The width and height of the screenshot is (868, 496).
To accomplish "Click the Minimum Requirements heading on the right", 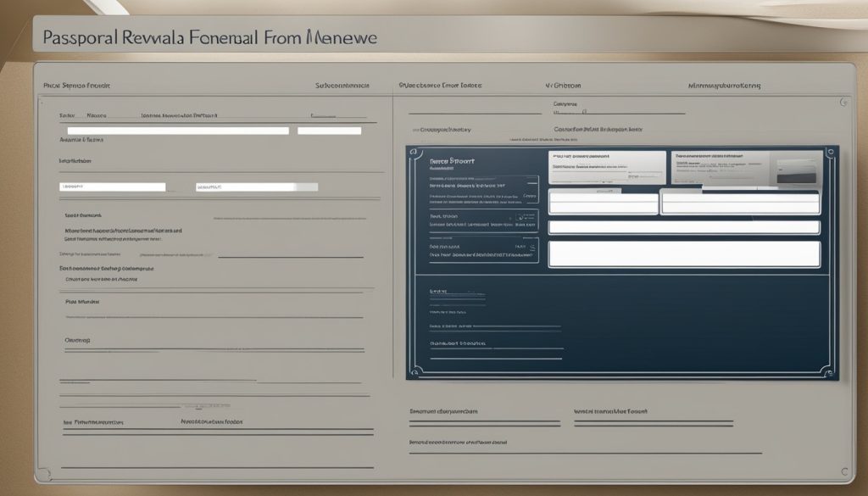I will click(723, 85).
